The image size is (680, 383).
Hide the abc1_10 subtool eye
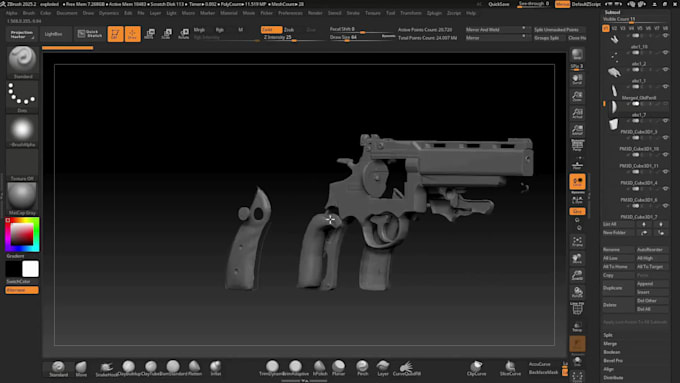coord(666,52)
